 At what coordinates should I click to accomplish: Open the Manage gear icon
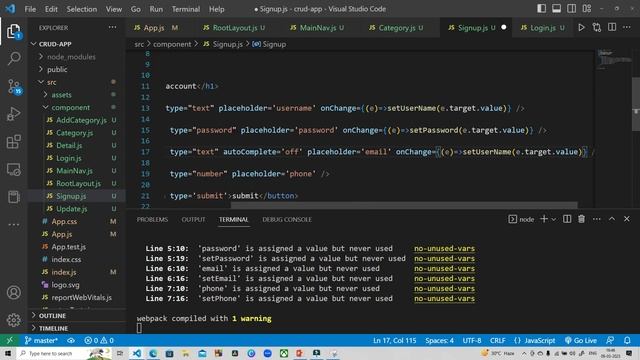(x=13, y=320)
